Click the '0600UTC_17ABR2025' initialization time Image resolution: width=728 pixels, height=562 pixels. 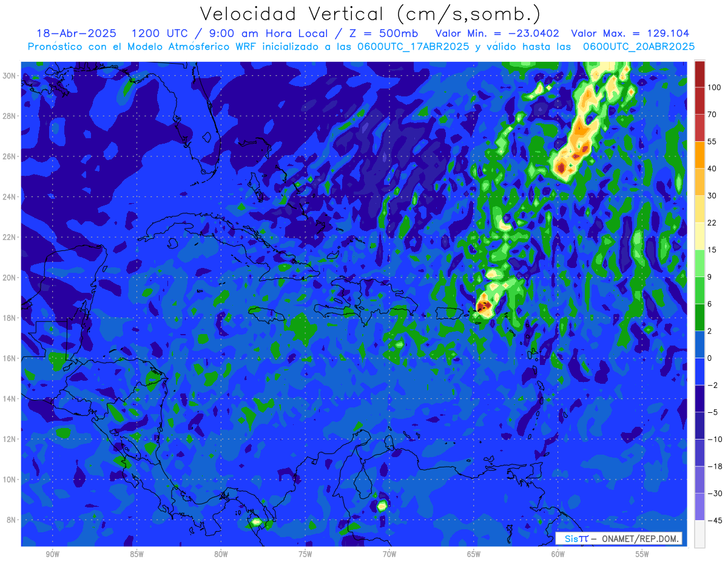click(413, 47)
